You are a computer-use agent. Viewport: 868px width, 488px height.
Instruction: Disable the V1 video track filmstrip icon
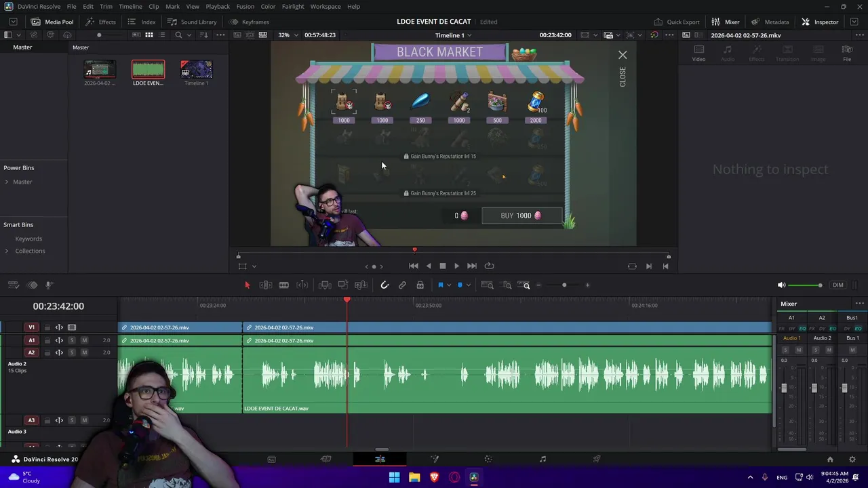[72, 327]
